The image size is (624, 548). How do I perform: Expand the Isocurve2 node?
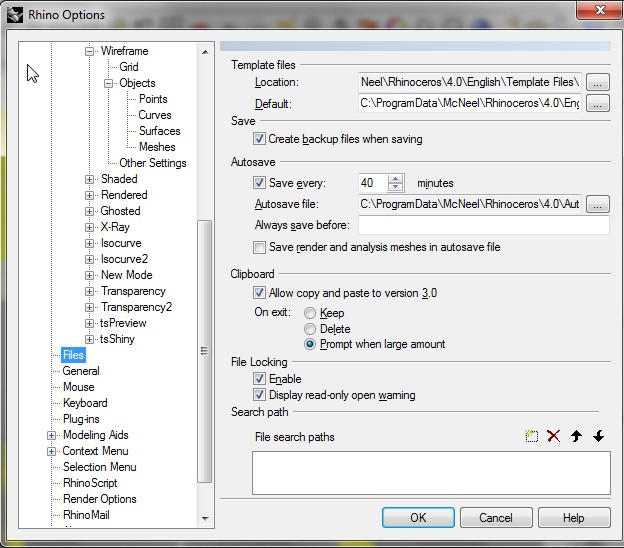90,259
